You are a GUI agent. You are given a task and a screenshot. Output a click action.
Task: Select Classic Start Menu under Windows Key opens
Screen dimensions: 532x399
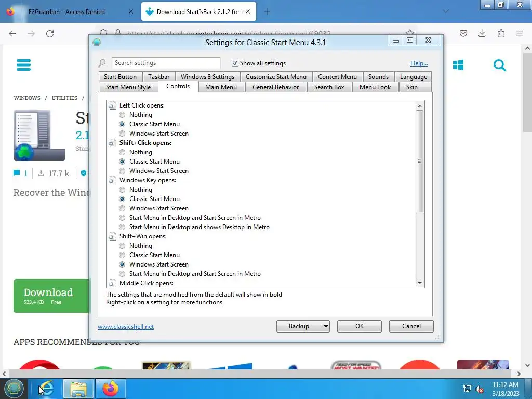122,199
